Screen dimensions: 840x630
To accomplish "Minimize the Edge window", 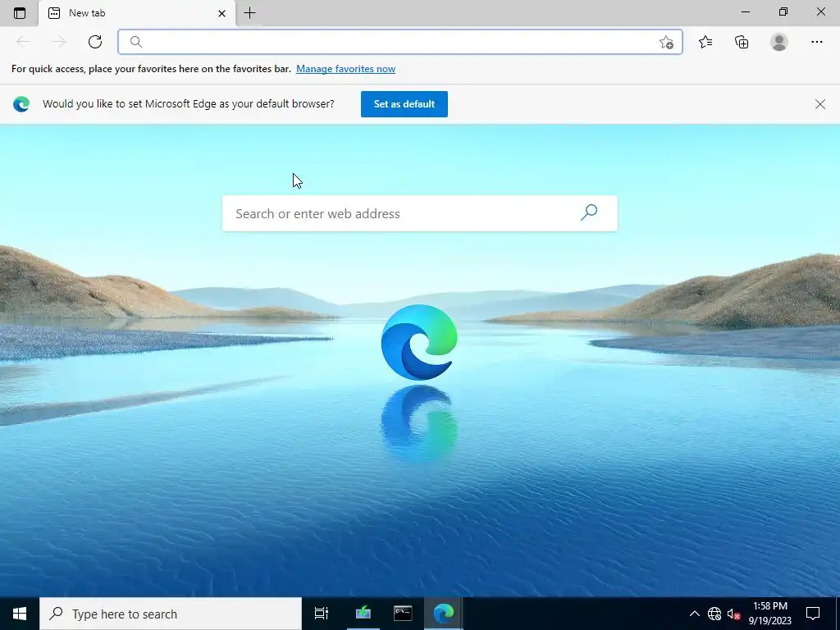I will (745, 11).
